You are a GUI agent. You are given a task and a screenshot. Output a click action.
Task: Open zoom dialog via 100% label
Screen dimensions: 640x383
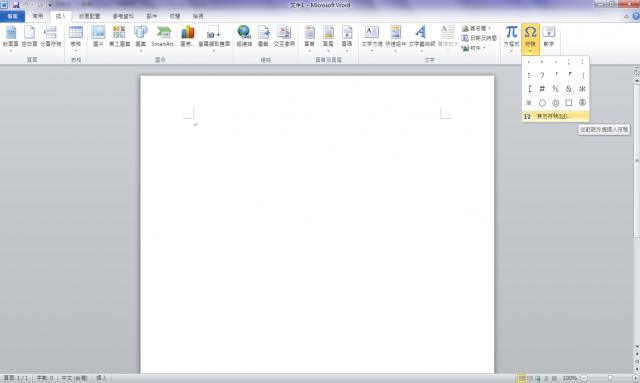point(569,378)
